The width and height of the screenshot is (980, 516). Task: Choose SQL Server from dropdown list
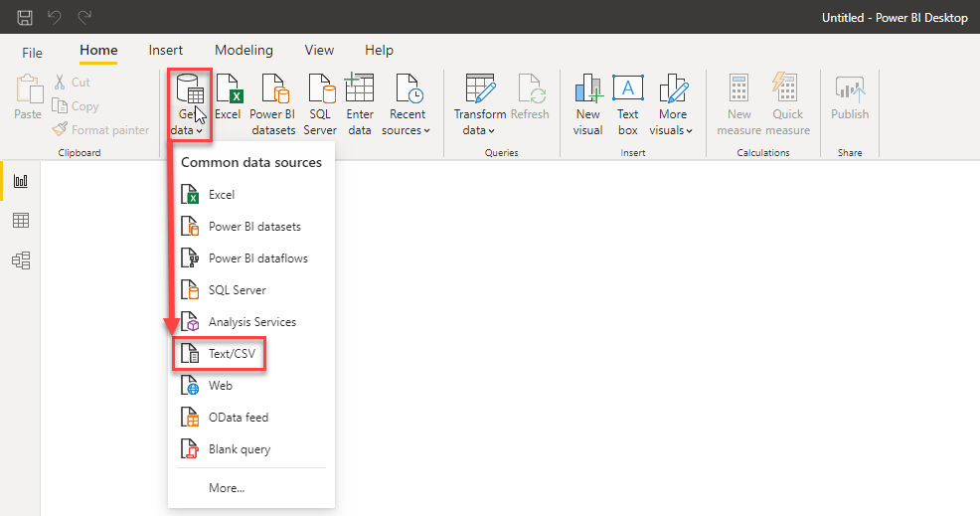[251, 290]
